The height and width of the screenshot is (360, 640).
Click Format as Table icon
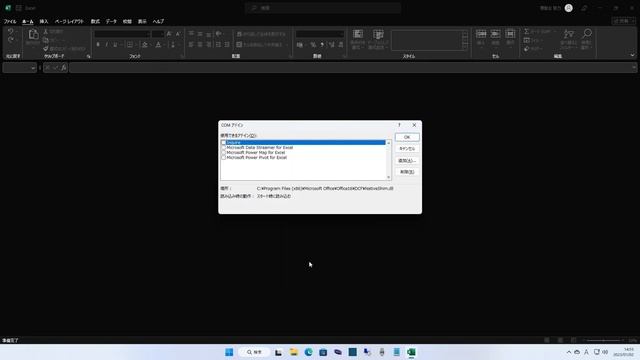point(378,34)
